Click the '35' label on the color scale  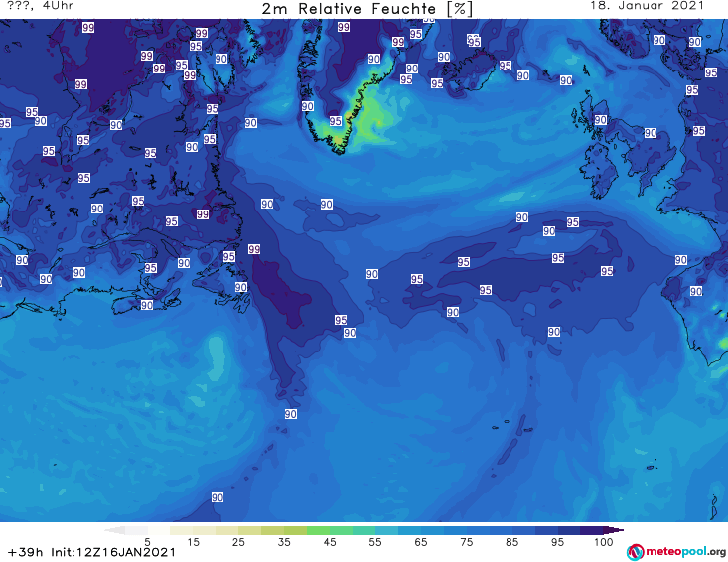pos(284,541)
